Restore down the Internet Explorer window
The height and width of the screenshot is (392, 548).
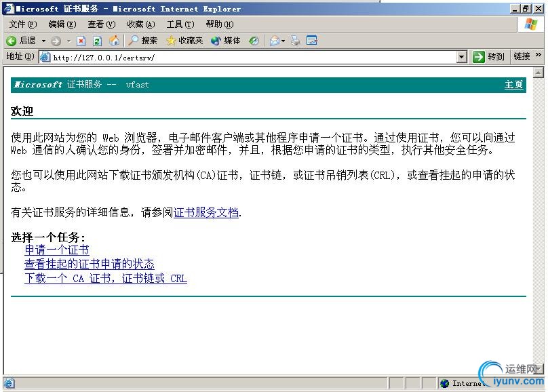[526, 8]
